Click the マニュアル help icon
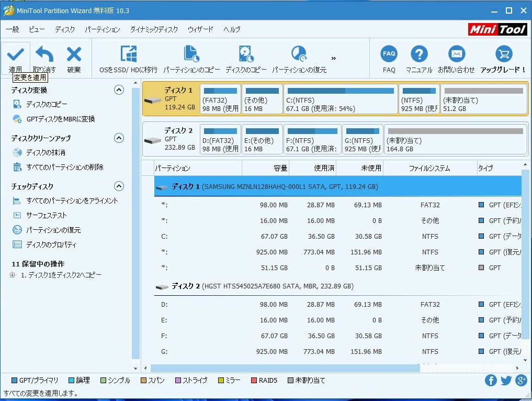The height and width of the screenshot is (401, 532). pos(419,54)
